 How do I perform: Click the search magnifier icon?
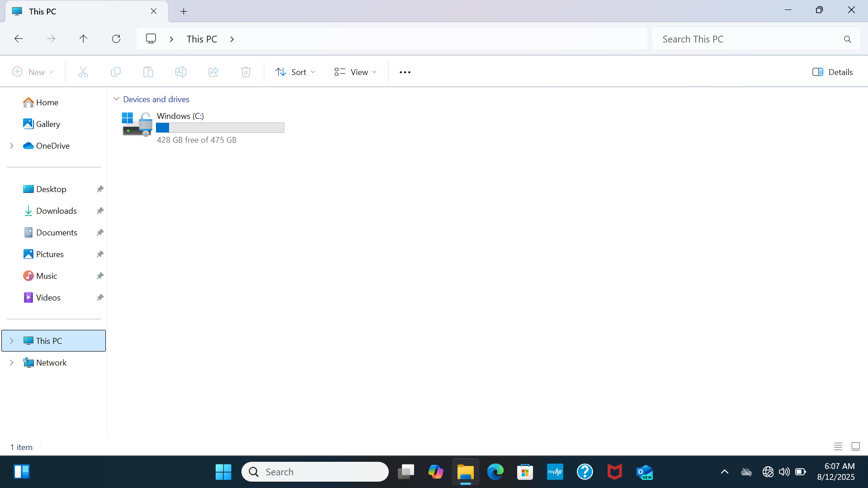tap(847, 39)
